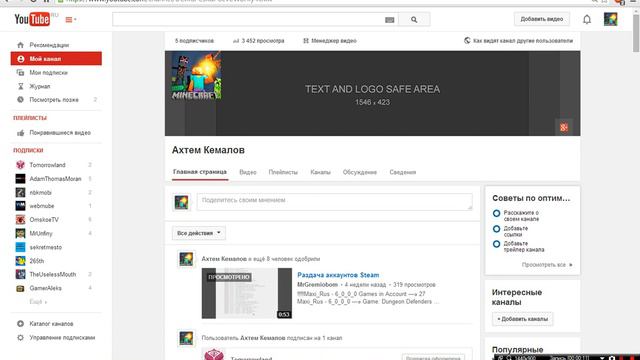Screen dimensions: 640x360
Task: Open Понравившиеся видео playlist
Action: point(60,133)
